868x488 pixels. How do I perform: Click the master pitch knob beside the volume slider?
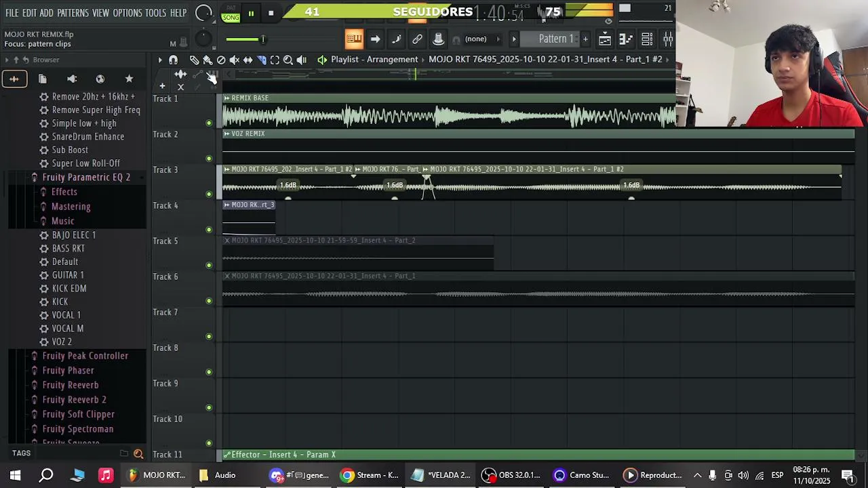click(203, 39)
